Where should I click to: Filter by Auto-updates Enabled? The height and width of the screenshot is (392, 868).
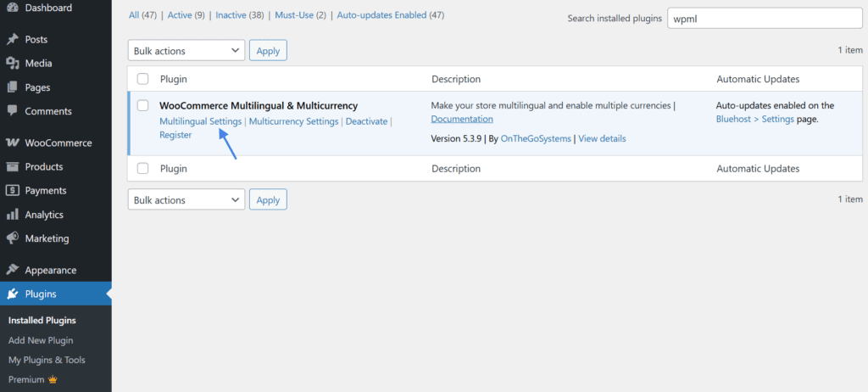[x=390, y=15]
